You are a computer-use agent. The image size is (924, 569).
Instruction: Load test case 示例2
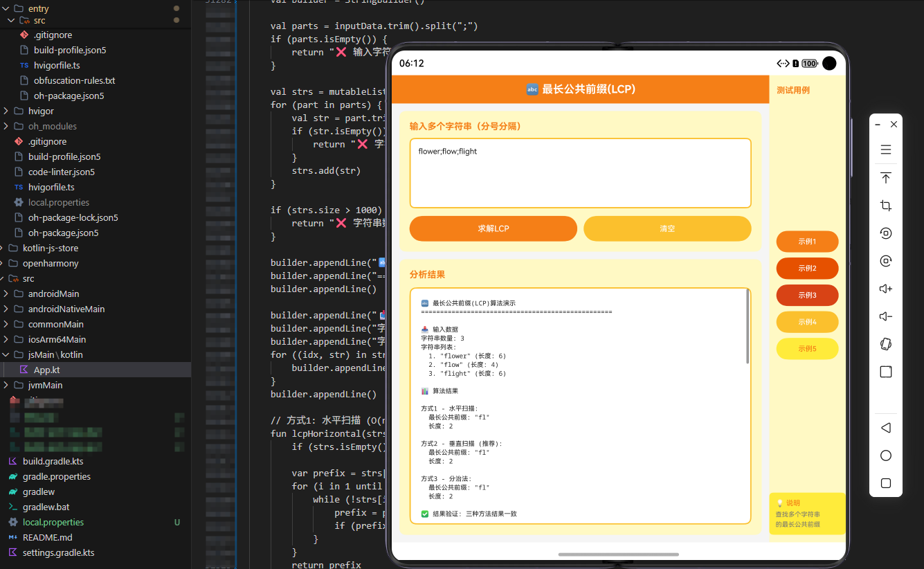(807, 269)
